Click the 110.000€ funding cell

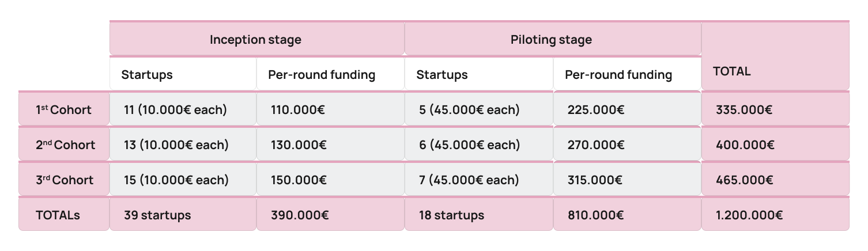[331, 109]
